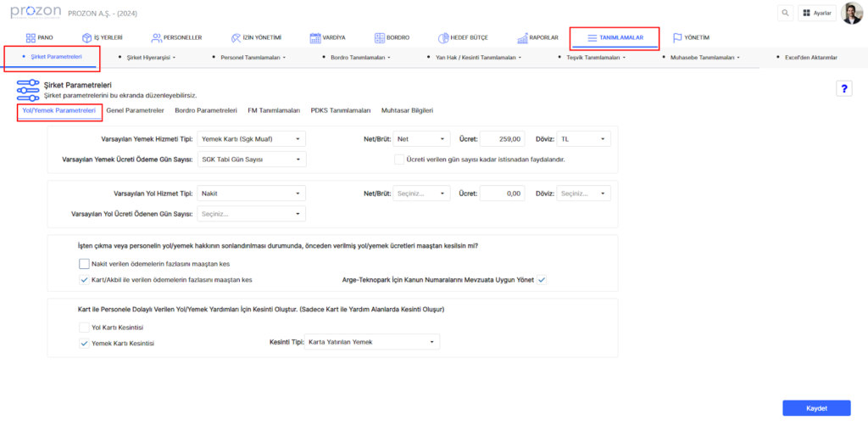Open the Ayarlar settings button
Viewport: 868px width, 426px height.
click(x=817, y=14)
